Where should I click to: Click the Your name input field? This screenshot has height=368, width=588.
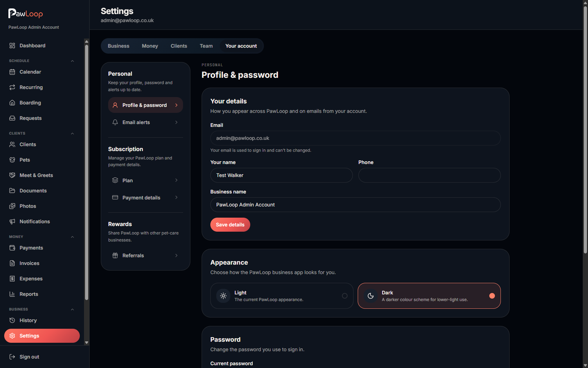281,175
